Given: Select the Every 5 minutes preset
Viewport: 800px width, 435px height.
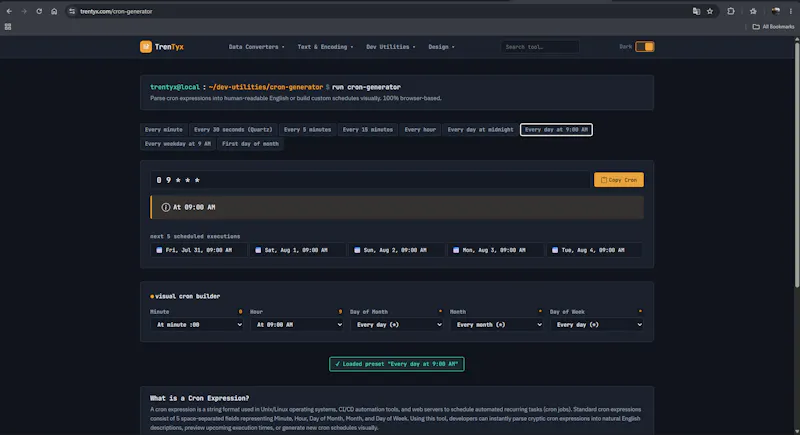Looking at the screenshot, I should click(307, 130).
